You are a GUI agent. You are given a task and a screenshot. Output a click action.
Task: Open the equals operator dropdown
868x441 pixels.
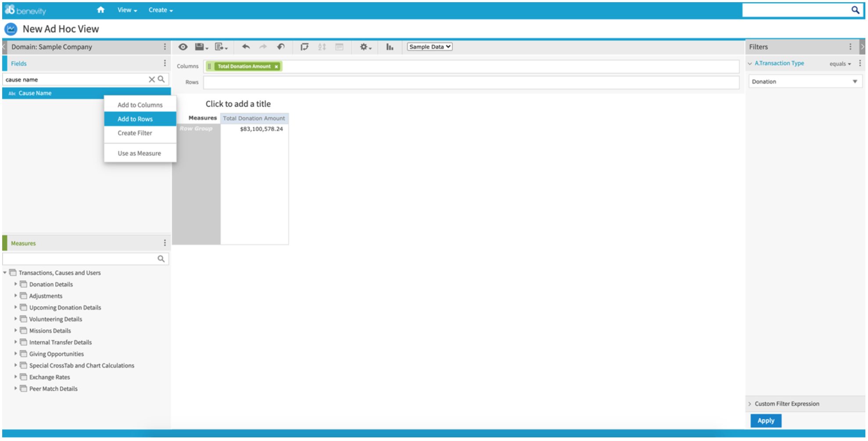pyautogui.click(x=840, y=64)
